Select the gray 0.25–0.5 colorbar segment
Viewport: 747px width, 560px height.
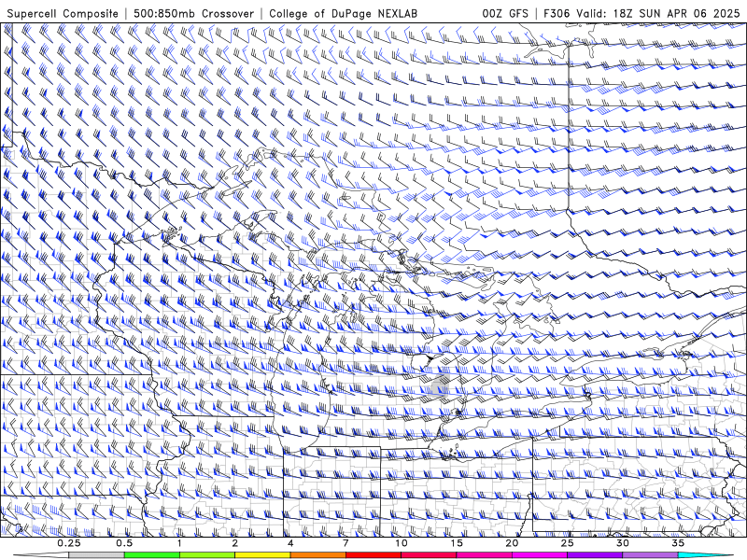point(97,555)
